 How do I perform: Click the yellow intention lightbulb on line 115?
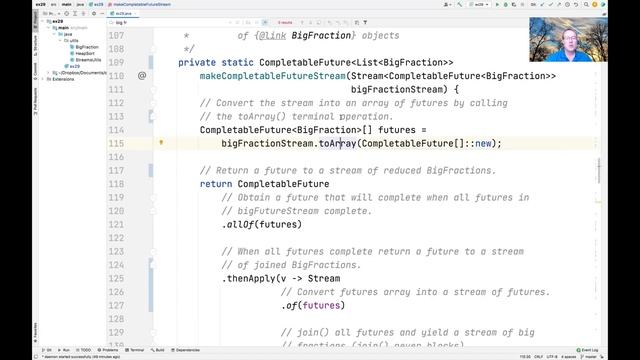click(161, 142)
